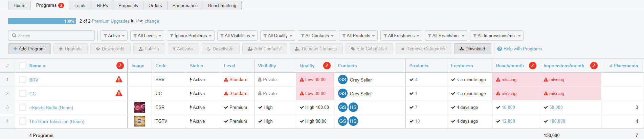Click the Add Program button
Image resolution: width=644 pixels, height=139 pixels.
(29, 49)
